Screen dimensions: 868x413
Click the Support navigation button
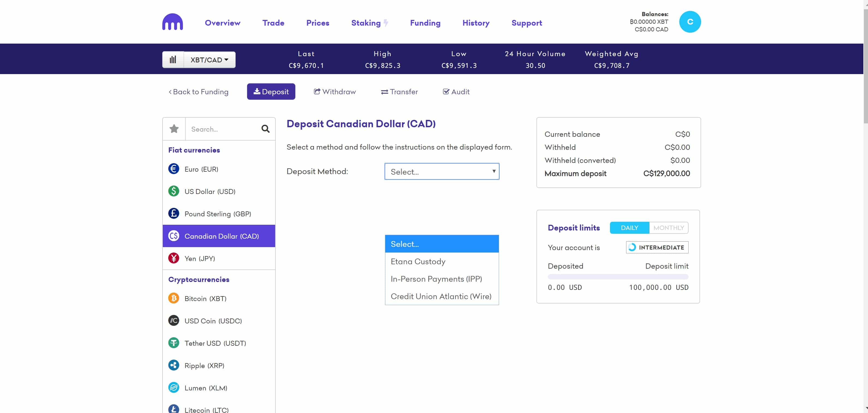527,22
